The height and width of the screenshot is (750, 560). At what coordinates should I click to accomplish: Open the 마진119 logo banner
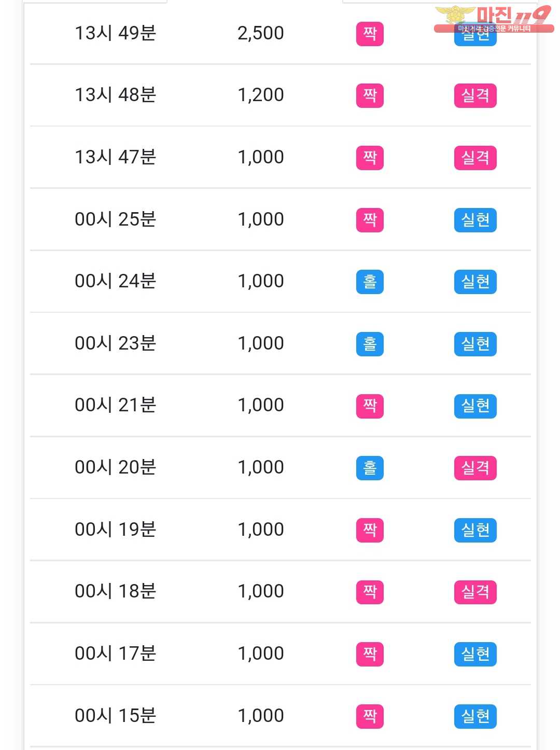click(493, 19)
